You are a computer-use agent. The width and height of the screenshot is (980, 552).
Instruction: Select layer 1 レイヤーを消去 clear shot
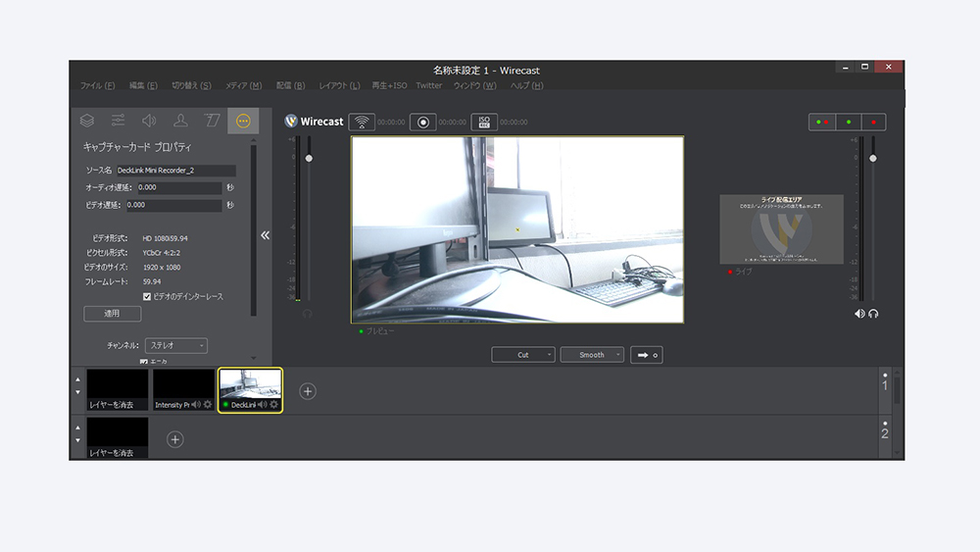[118, 389]
